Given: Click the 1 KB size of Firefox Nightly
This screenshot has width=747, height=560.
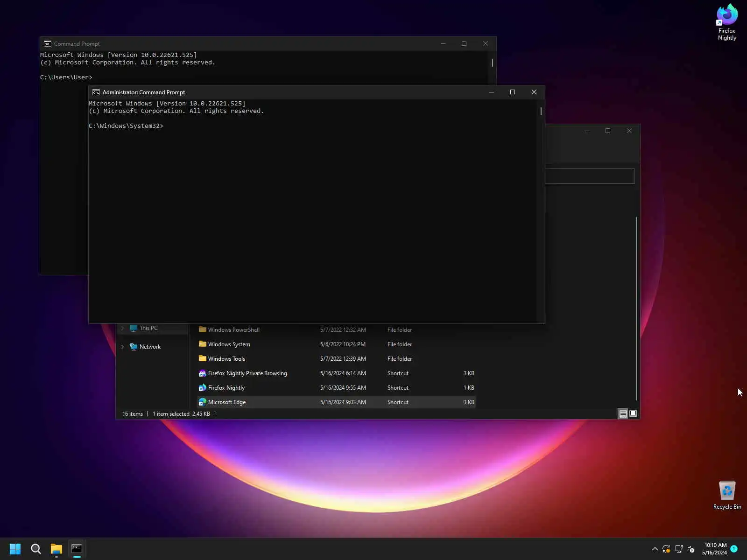Looking at the screenshot, I should tap(469, 388).
